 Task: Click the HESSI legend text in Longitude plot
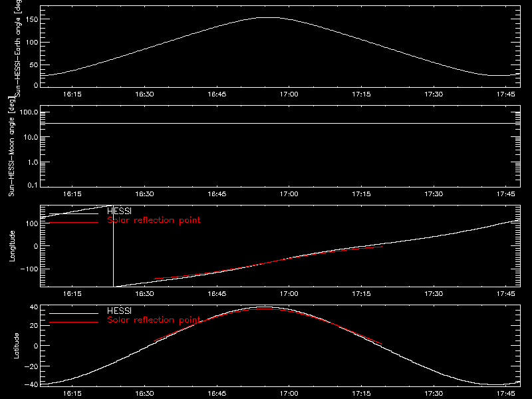119,211
